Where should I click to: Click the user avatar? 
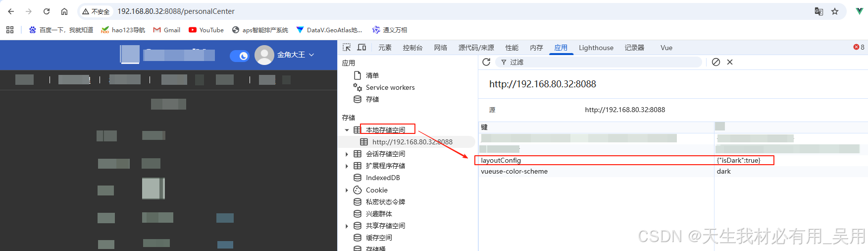264,55
